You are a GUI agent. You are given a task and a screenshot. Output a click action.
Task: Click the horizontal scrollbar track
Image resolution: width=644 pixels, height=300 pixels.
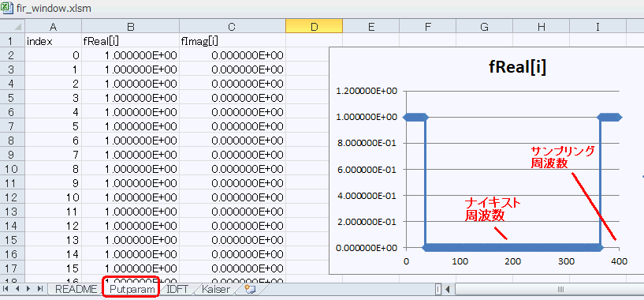pos(550,289)
